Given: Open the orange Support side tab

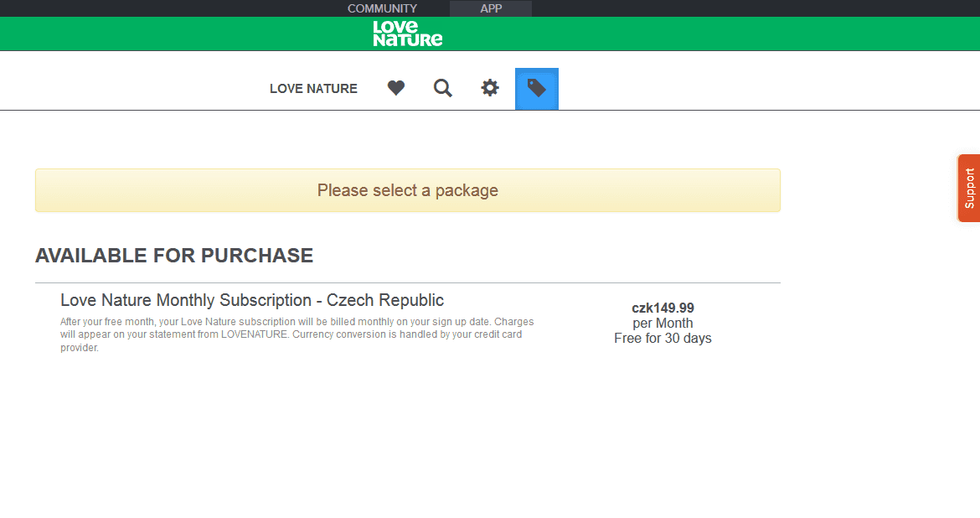Looking at the screenshot, I should click(x=969, y=189).
